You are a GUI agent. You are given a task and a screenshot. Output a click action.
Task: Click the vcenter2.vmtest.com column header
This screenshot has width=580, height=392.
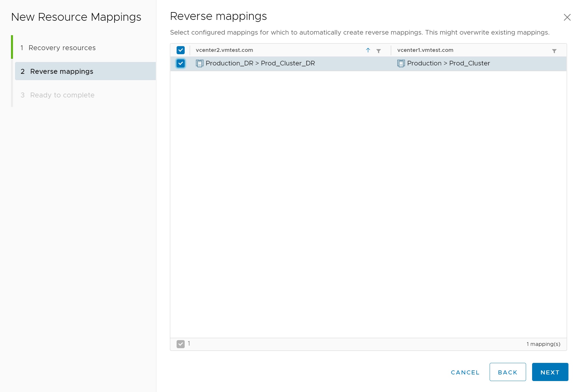(x=224, y=50)
